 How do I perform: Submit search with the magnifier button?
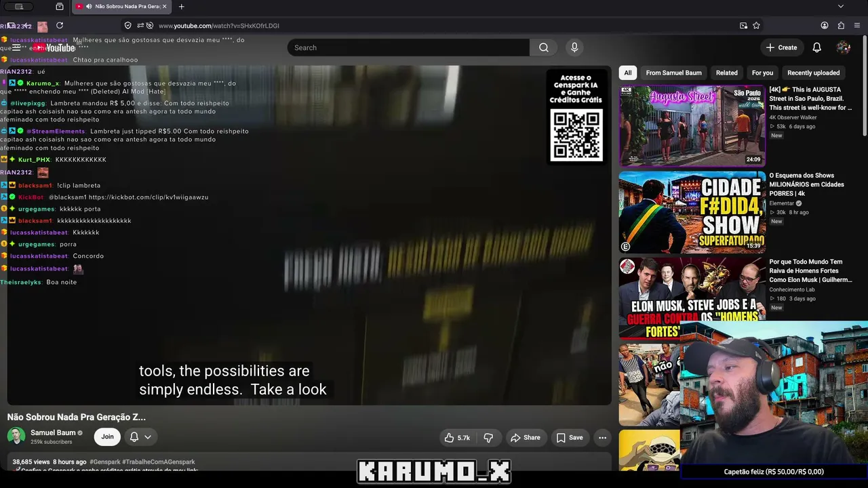click(543, 47)
